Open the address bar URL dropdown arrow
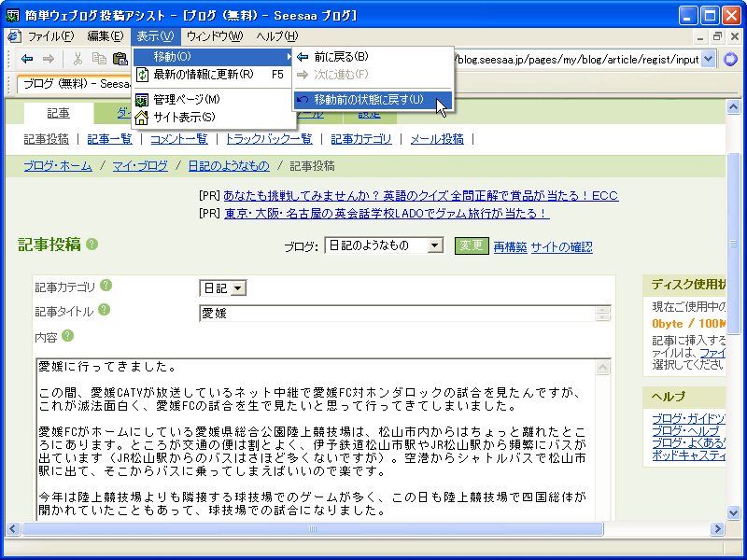Viewport: 747px width, 560px height. [x=709, y=59]
